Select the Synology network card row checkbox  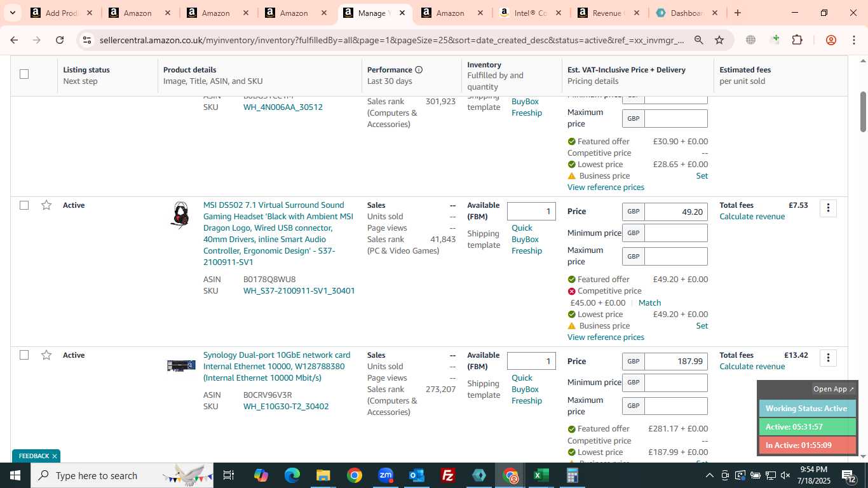pos(24,355)
